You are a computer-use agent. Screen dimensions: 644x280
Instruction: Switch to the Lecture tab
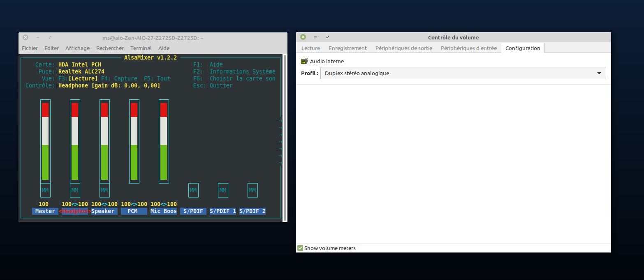tap(310, 48)
